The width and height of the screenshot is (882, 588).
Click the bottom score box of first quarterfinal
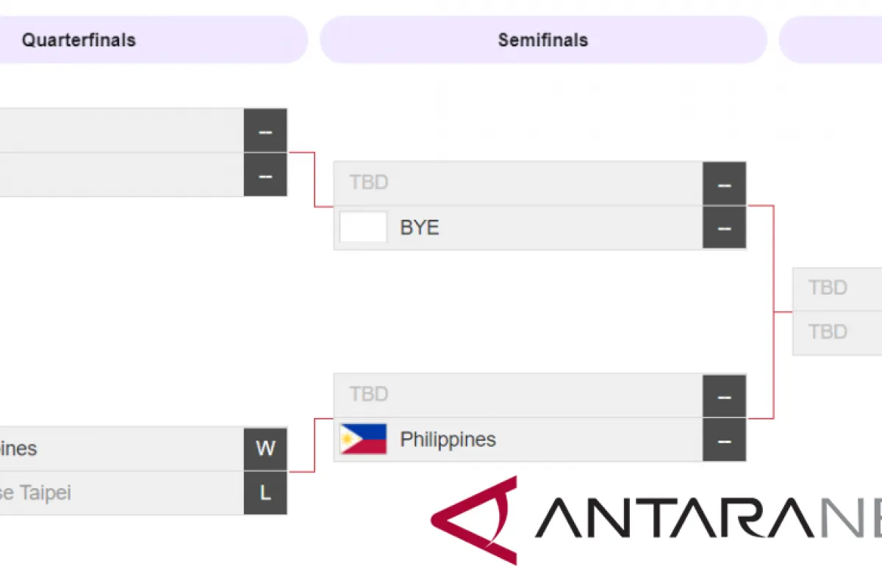[265, 176]
